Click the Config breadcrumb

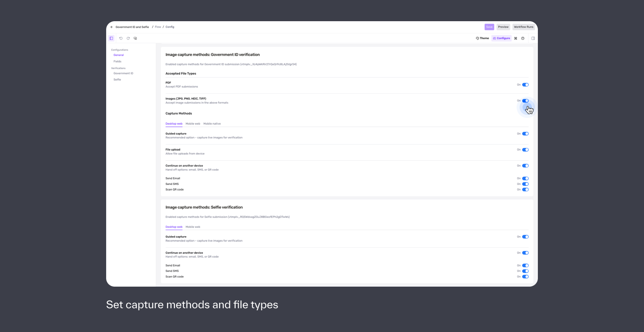click(170, 27)
